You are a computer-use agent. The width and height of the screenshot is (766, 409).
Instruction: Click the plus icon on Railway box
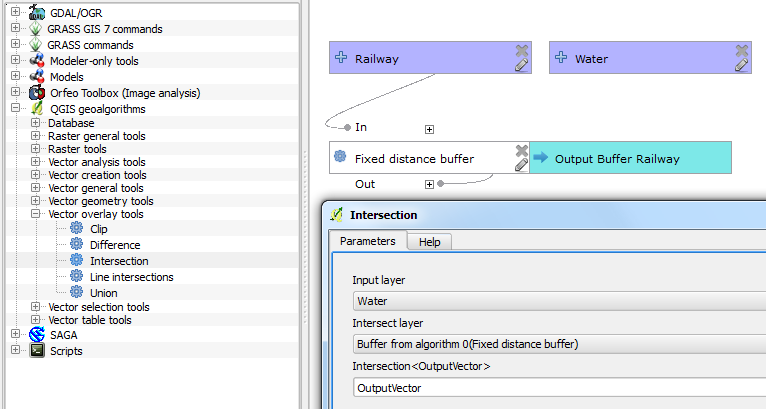click(x=341, y=58)
